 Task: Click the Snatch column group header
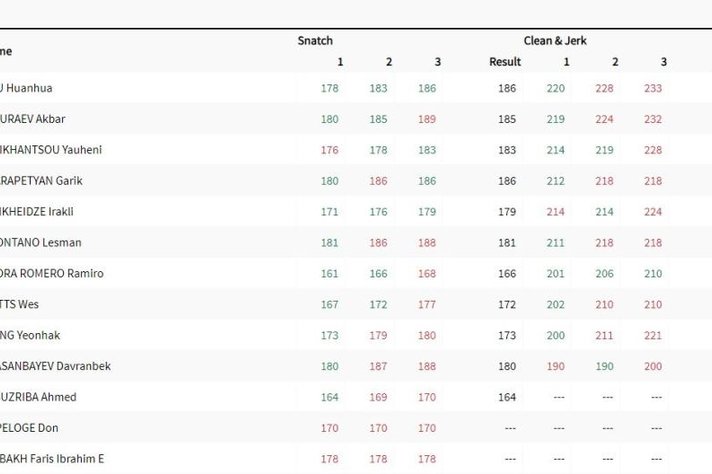coord(315,41)
